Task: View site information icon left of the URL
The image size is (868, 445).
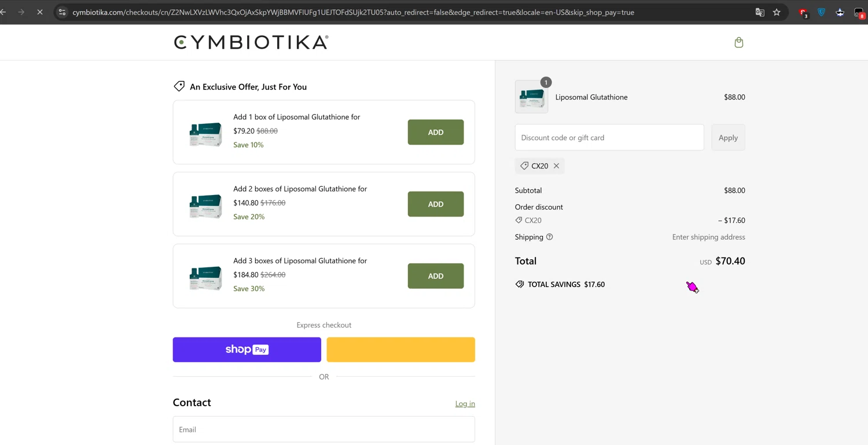Action: (62, 12)
